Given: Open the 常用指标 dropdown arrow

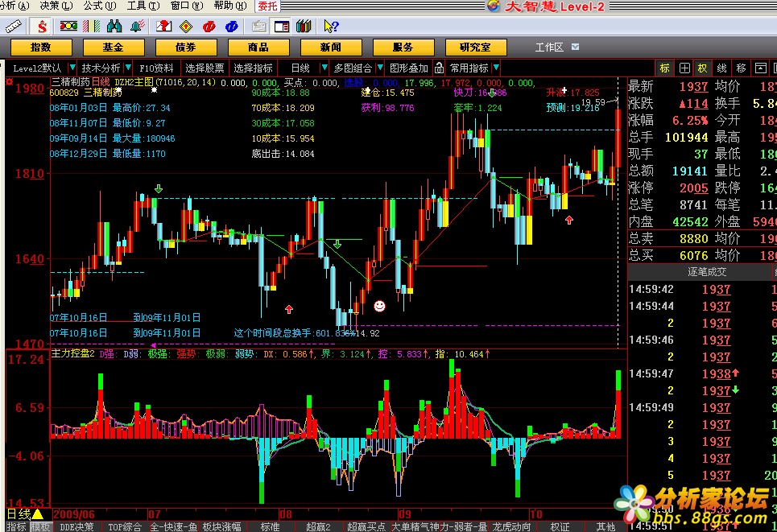Looking at the screenshot, I should [x=495, y=68].
